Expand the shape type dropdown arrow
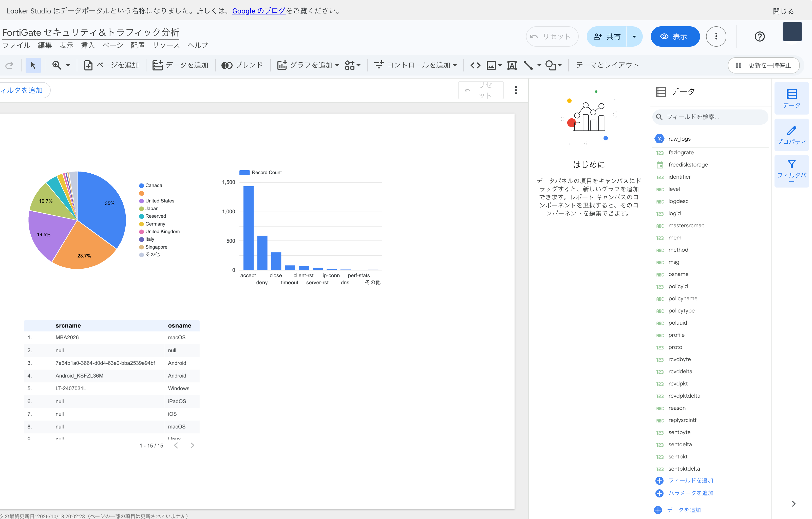The image size is (812, 519). [560, 65]
